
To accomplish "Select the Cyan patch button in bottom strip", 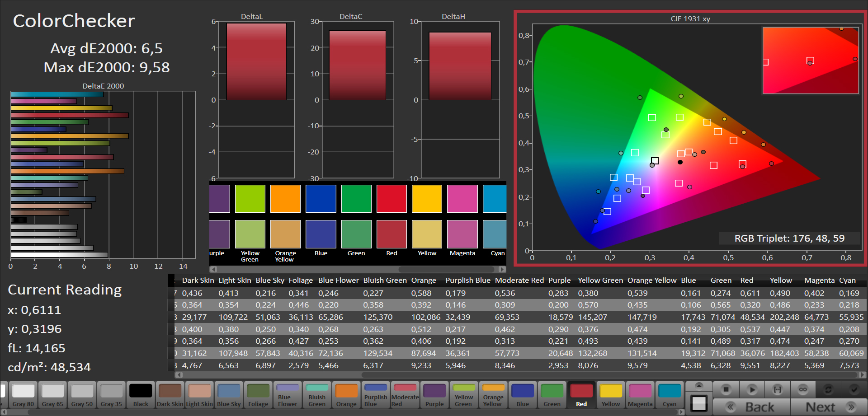I will tap(670, 395).
